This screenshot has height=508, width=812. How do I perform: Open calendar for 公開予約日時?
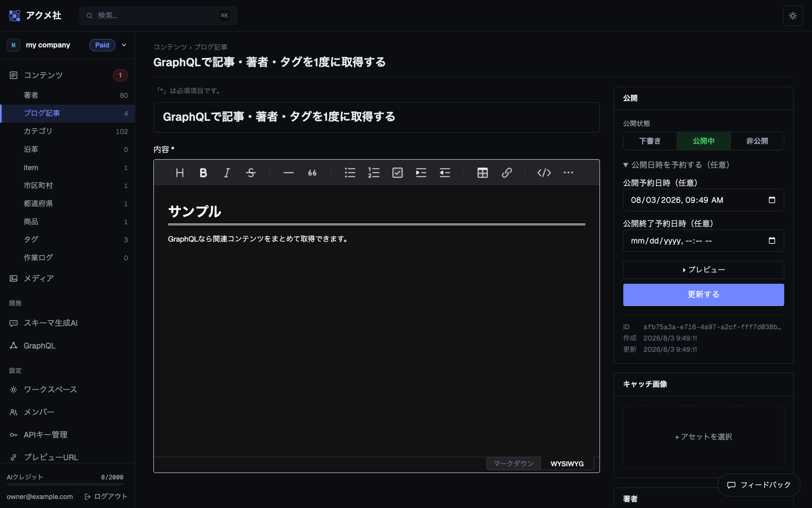[x=772, y=200]
